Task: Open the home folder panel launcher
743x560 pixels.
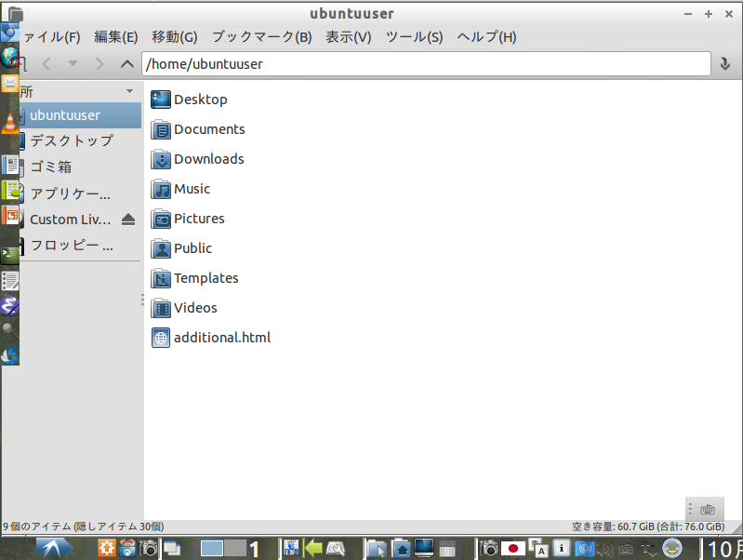Action: [x=402, y=549]
